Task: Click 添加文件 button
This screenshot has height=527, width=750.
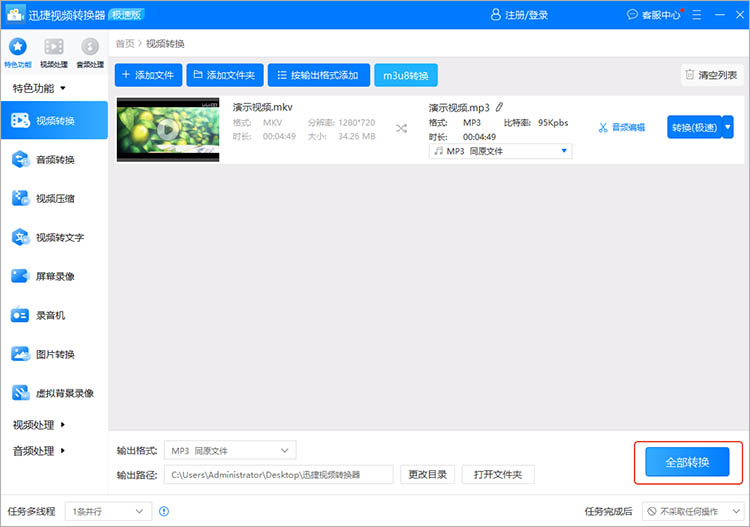Action: click(x=148, y=75)
